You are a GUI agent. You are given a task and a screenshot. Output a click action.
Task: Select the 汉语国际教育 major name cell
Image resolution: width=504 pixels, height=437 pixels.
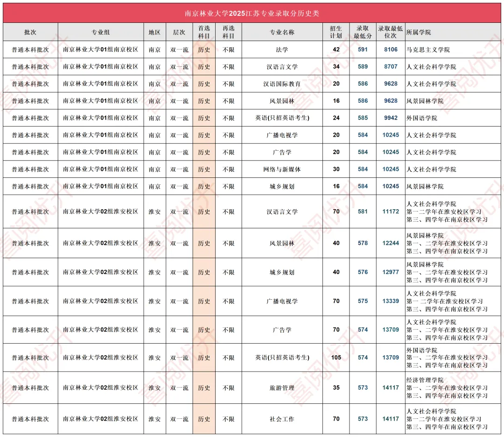pyautogui.click(x=282, y=84)
